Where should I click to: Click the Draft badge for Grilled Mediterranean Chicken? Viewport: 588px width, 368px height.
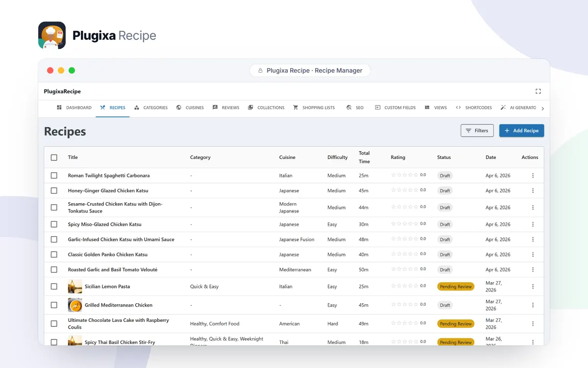point(445,305)
